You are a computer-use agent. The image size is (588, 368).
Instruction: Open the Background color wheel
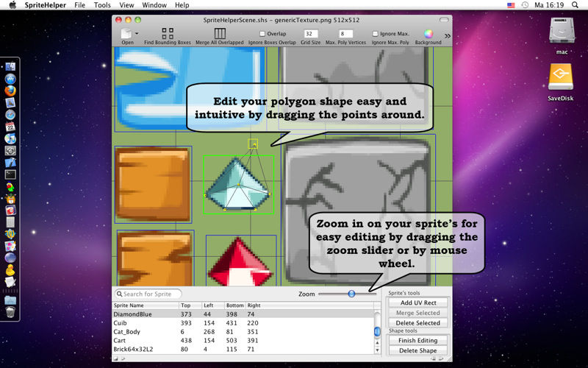(x=429, y=34)
